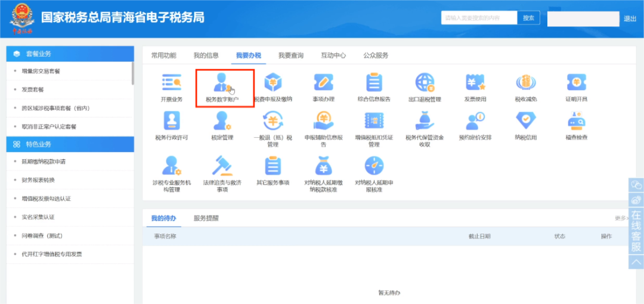
Task: Click the Weibo floating sidebar icon
Action: click(636, 200)
